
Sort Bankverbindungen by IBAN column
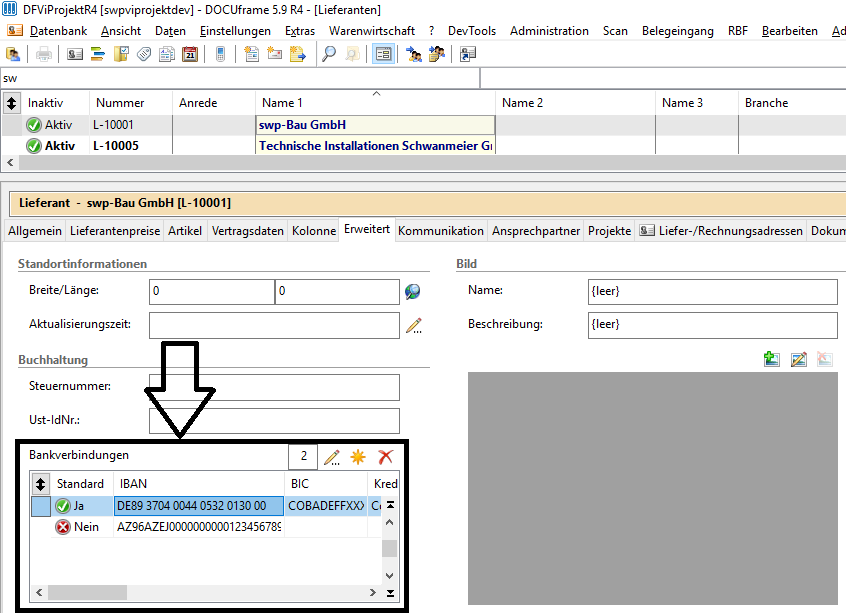199,483
